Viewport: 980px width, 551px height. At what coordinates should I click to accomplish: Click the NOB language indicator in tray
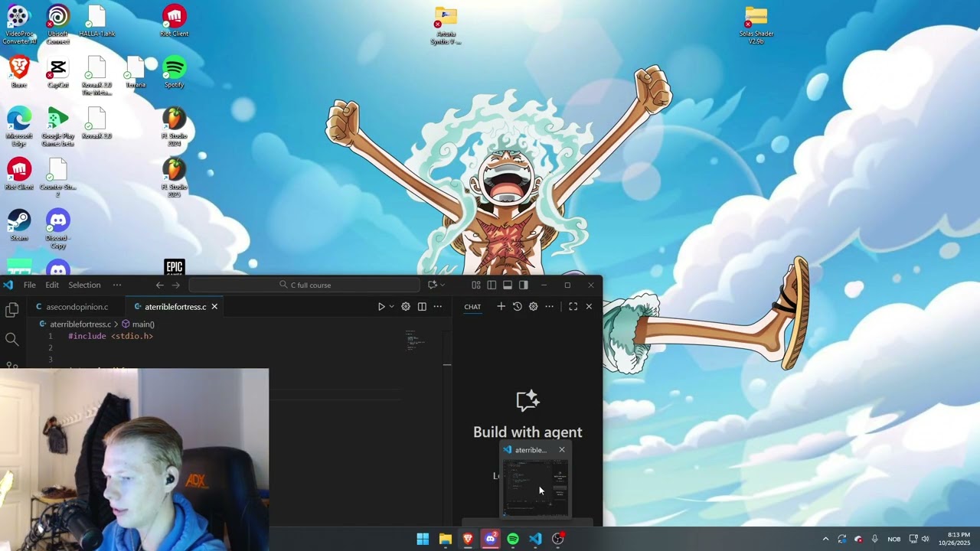coord(893,539)
